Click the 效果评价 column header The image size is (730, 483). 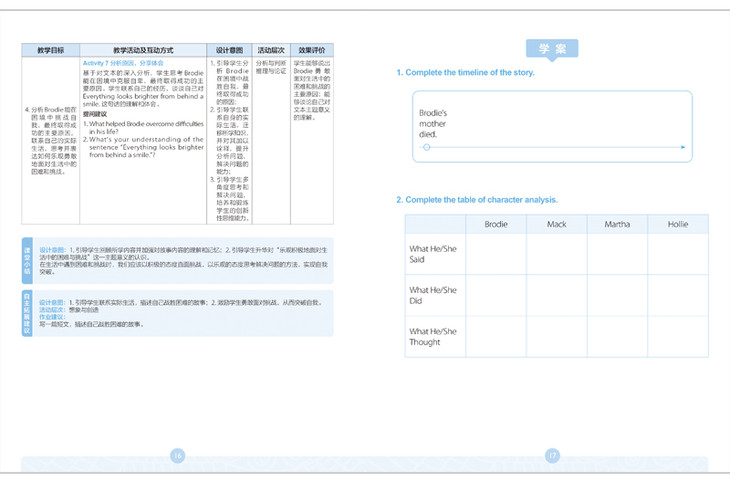tap(312, 49)
